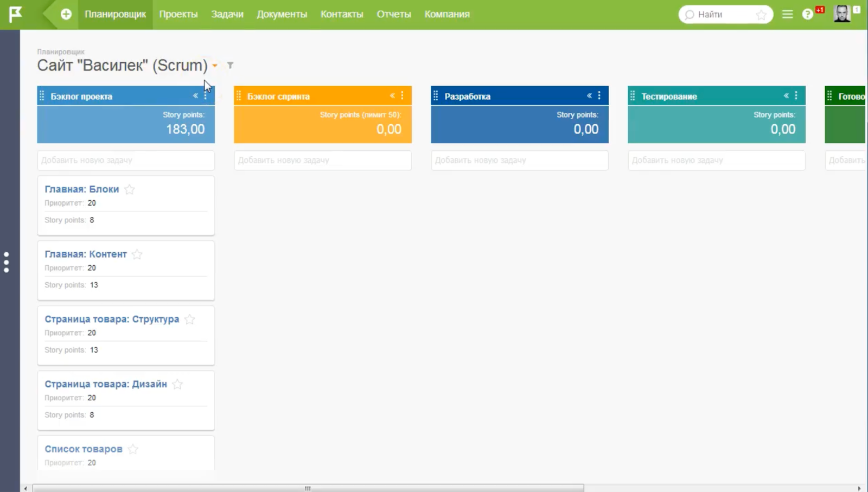Open the 'Контакты' menu

(342, 14)
